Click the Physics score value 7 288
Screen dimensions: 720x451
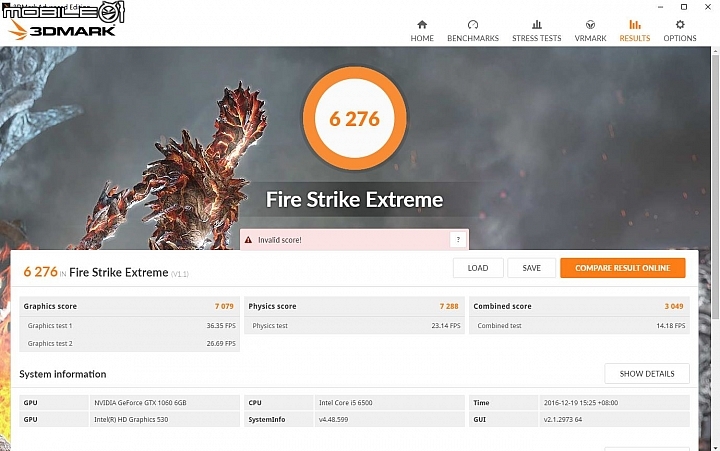[449, 306]
